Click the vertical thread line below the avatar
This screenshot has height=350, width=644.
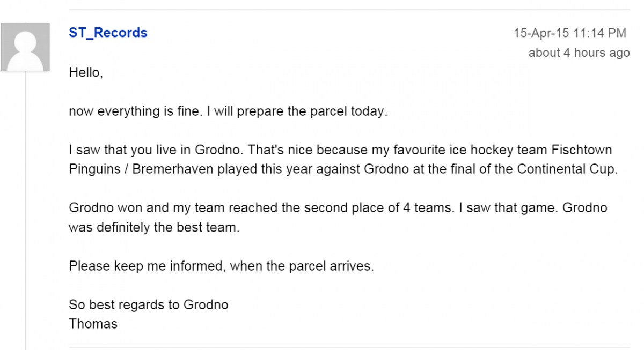point(25,214)
